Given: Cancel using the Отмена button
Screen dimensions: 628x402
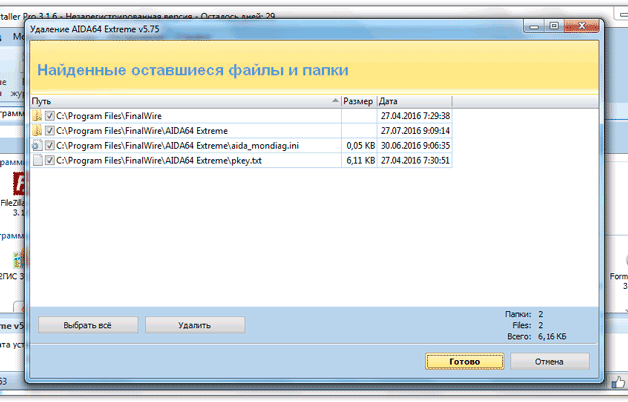Looking at the screenshot, I should point(550,361).
